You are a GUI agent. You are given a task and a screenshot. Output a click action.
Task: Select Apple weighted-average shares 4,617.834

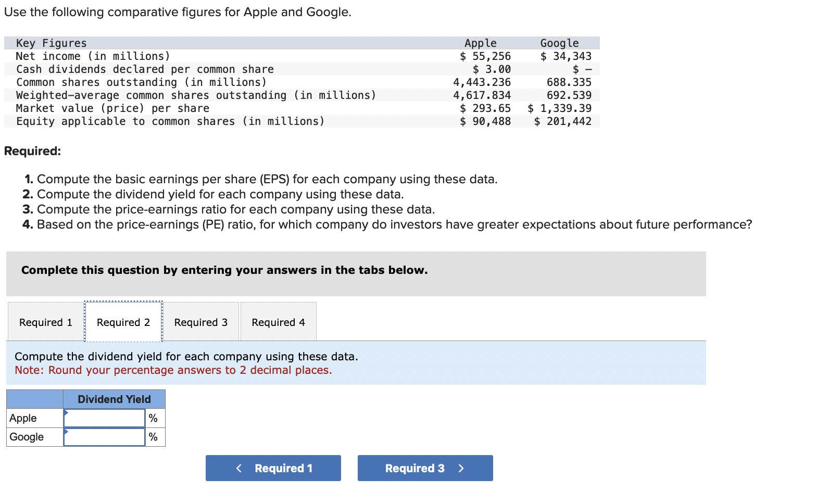point(482,95)
